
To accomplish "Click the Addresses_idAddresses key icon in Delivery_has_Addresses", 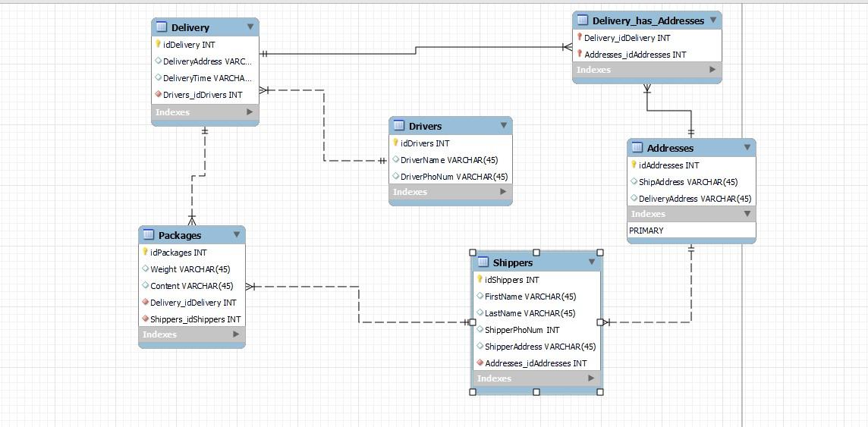I will [x=580, y=54].
